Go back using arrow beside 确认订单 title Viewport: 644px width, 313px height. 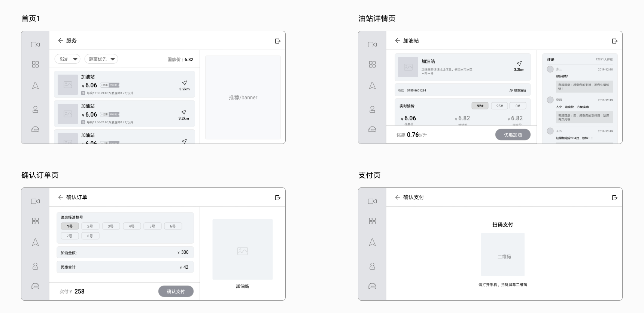[60, 197]
